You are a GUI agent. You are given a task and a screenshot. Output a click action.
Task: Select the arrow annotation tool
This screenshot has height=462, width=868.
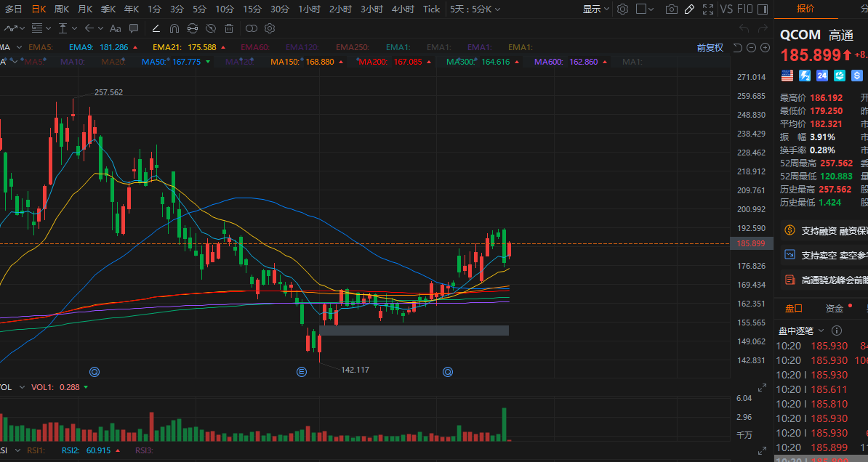click(x=89, y=28)
